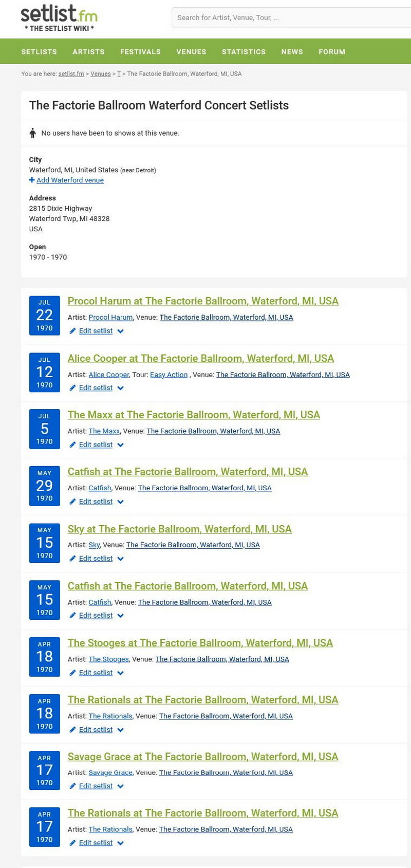Click The Stooges artist link
Viewport: 411px width, 868px height.
[x=108, y=659]
